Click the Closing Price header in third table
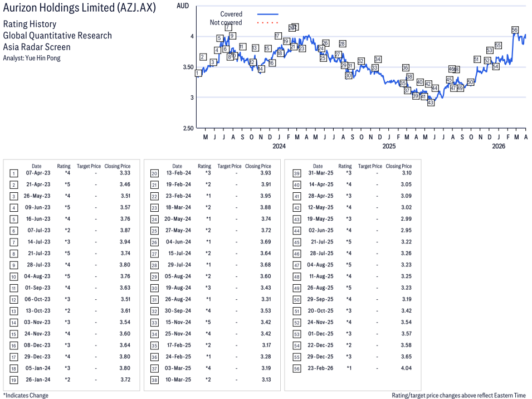Screen dimensions: 532x399 (x=398, y=166)
